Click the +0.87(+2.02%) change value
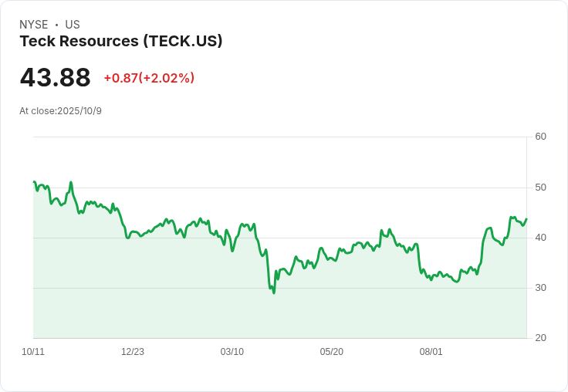 (149, 78)
